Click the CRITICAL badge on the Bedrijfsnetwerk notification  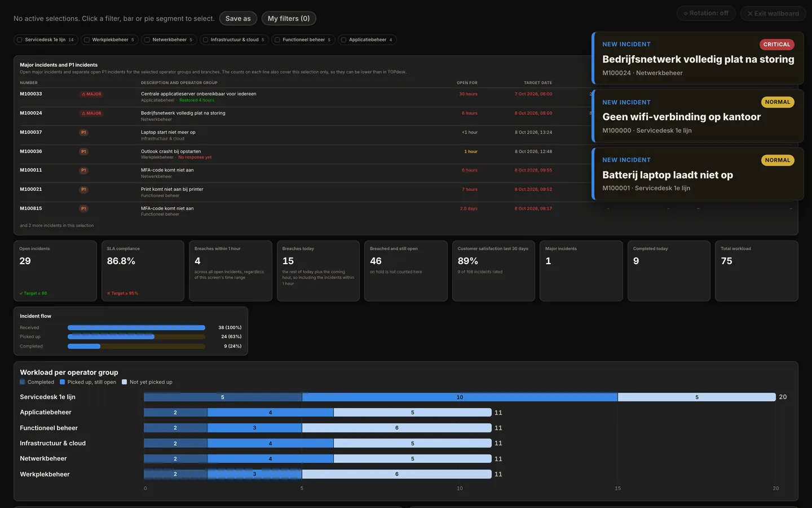pyautogui.click(x=777, y=45)
